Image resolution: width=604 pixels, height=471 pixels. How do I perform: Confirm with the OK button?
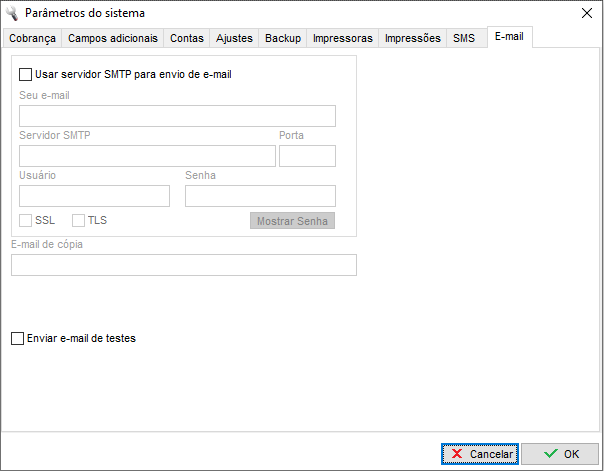560,454
